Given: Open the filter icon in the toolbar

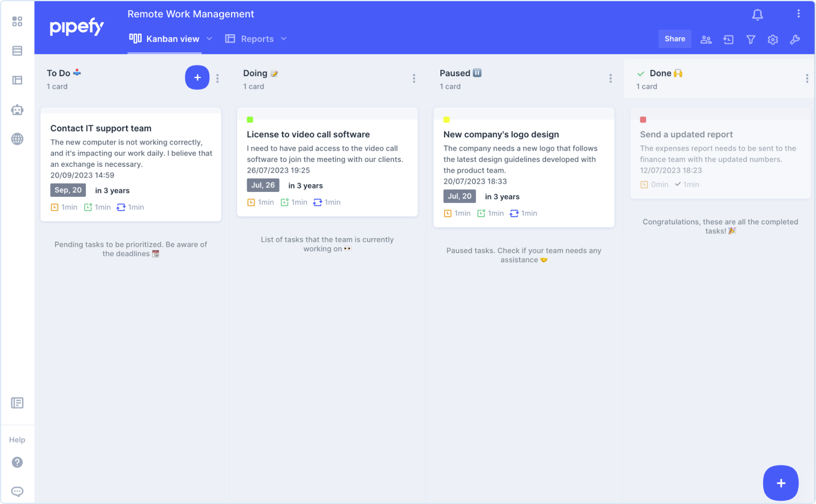Looking at the screenshot, I should [751, 39].
